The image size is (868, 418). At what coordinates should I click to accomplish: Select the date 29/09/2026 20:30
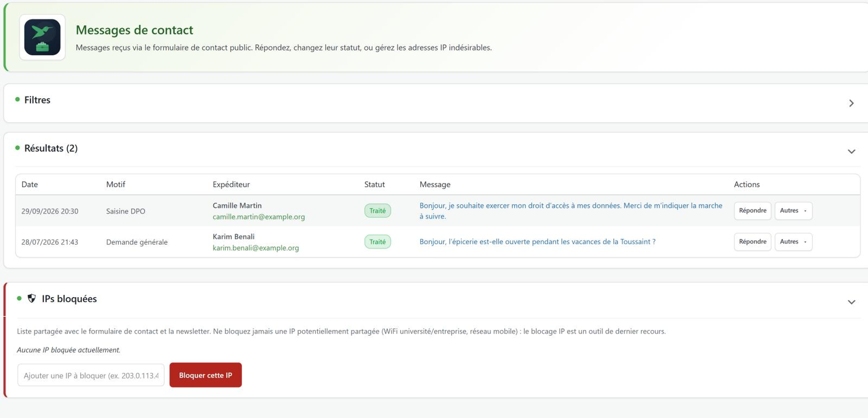tap(50, 211)
